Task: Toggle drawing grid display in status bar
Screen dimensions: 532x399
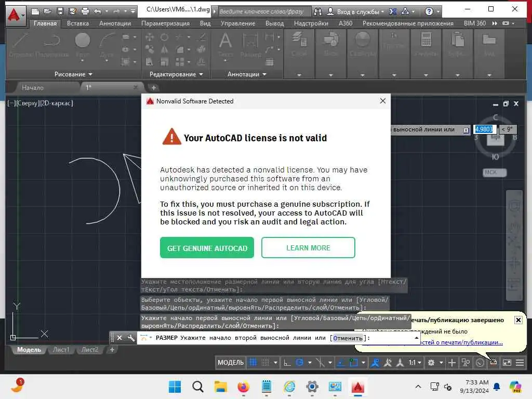Action: [253, 363]
